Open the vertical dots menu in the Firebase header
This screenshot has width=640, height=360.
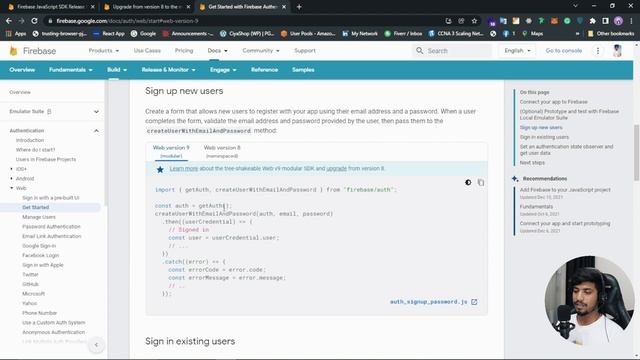(598, 51)
